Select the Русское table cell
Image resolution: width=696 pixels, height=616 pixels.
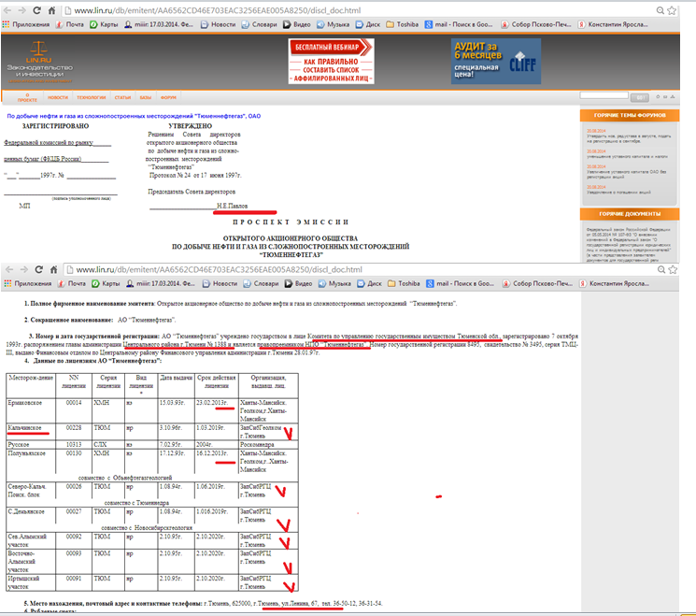(31, 445)
